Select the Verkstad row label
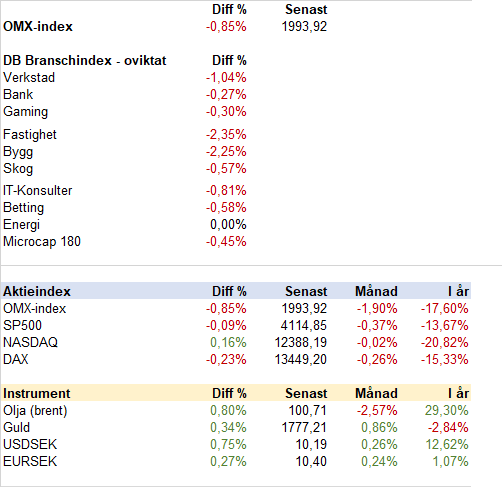This screenshot has height=493, width=502. 29,78
